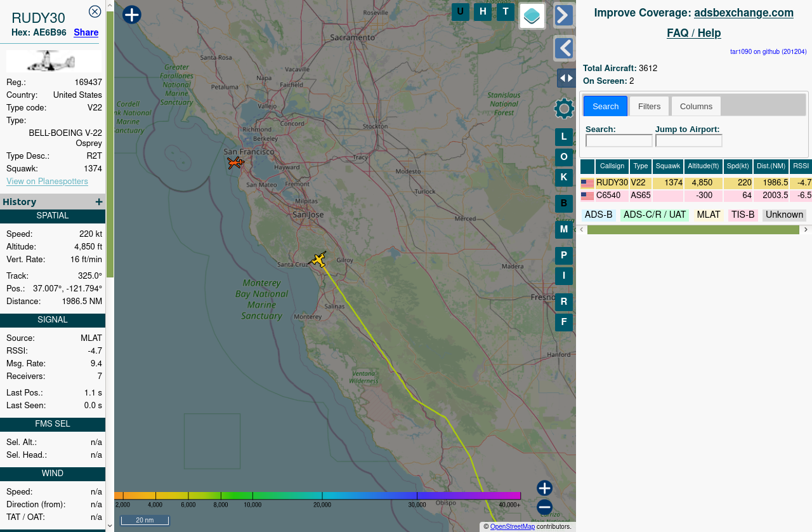The image size is (812, 532).
Task: Sort table by Type column
Action: tap(641, 166)
